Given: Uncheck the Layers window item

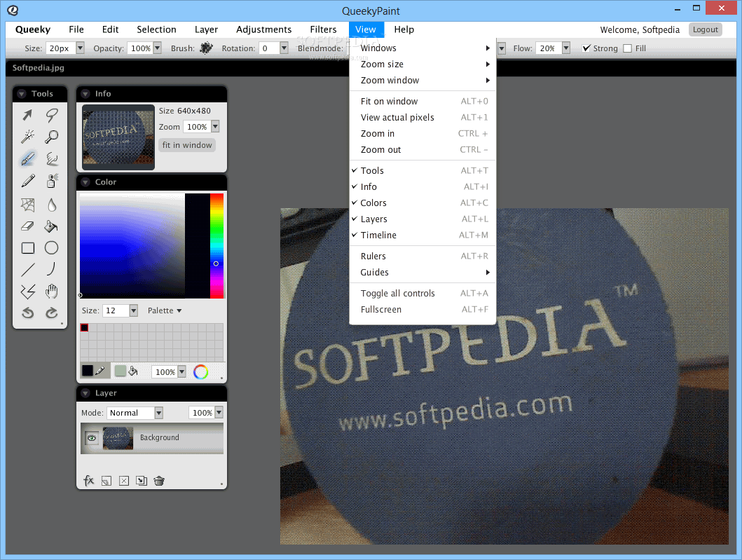Looking at the screenshot, I should (x=422, y=219).
